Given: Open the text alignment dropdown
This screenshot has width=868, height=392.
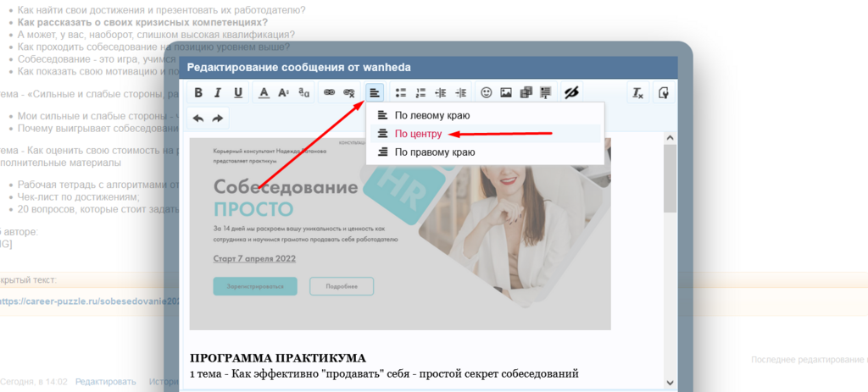Looking at the screenshot, I should [x=375, y=93].
